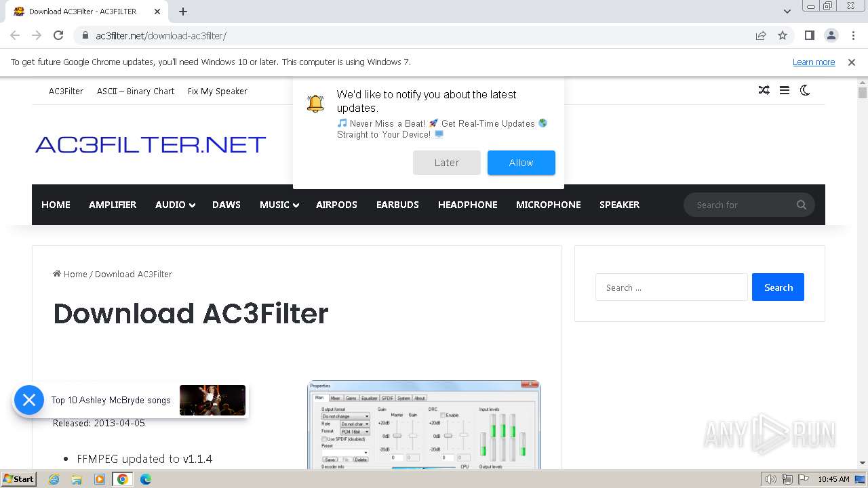Click the browser Forward arrow
The image size is (868, 488).
tap(37, 35)
